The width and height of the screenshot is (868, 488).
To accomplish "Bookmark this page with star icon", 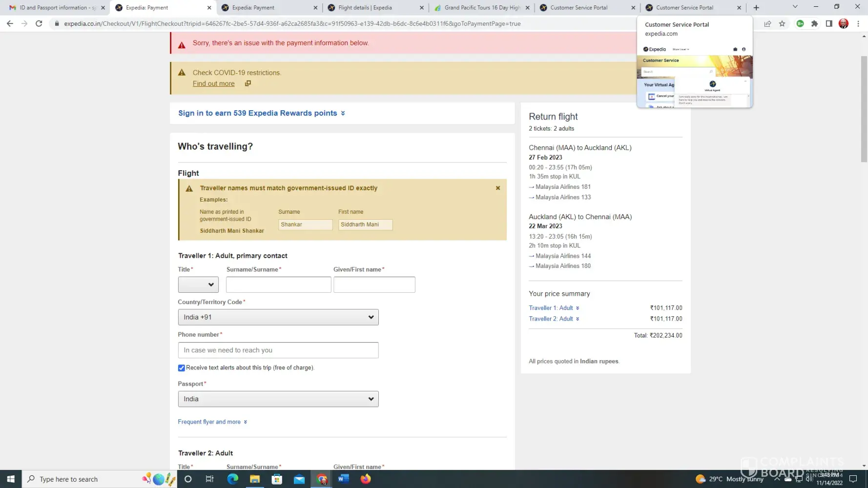I will (782, 23).
